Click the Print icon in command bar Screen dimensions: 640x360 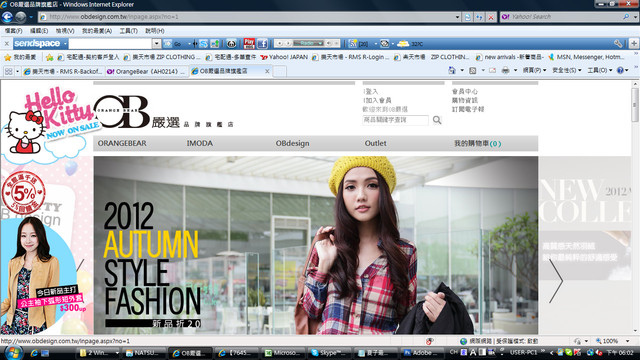505,70
